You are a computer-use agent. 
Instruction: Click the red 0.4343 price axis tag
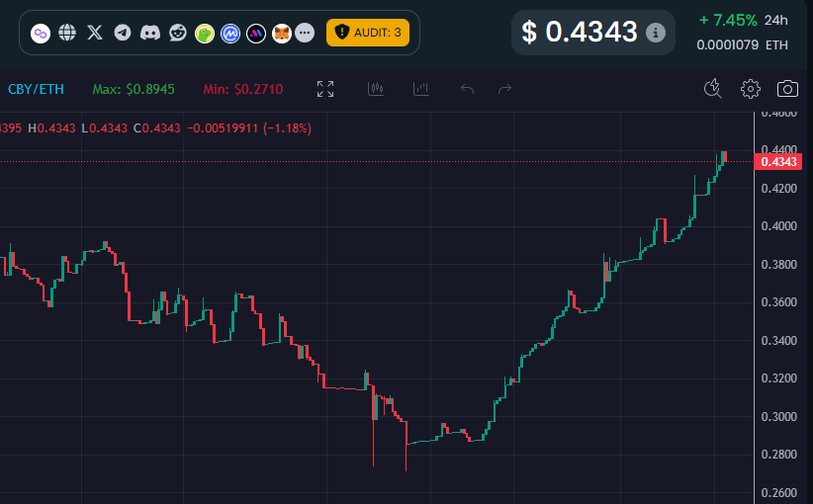pos(778,162)
